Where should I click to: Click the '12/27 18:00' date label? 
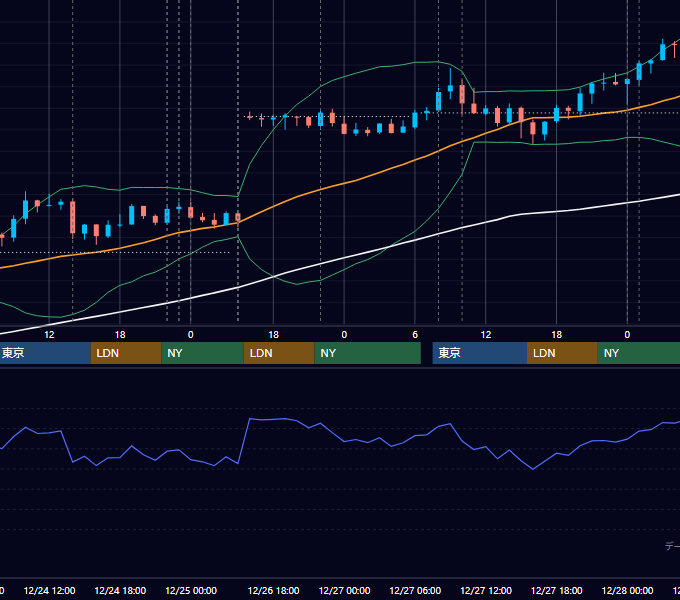556,590
